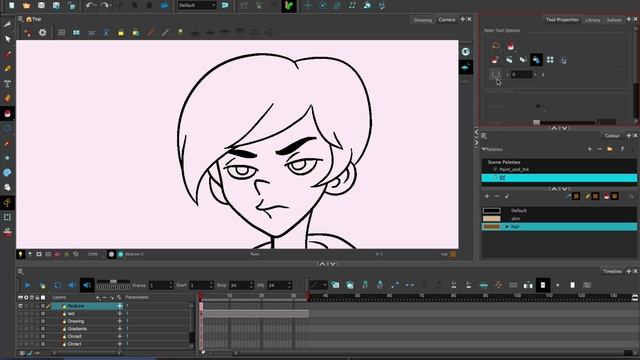This screenshot has width=640, height=360.
Task: Switch to the Drawing tab
Action: point(422,20)
